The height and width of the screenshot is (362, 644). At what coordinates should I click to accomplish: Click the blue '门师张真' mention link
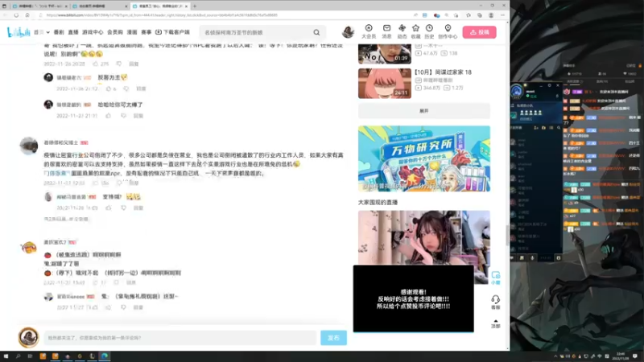(56, 173)
